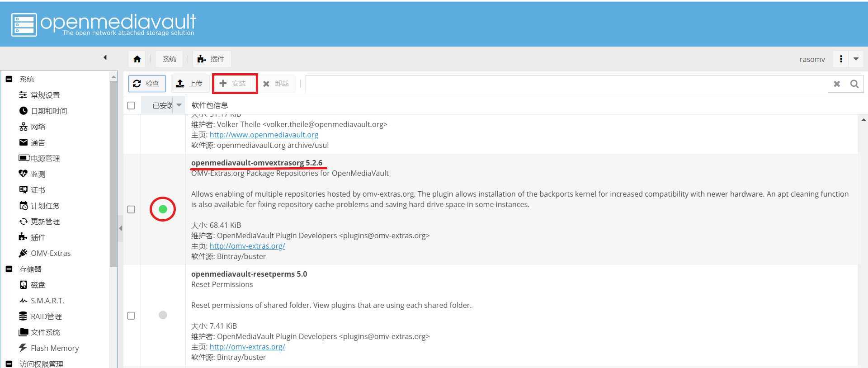Screen dimensions: 868x368
Task: Click the 监测 heartbeat icon
Action: coord(23,173)
